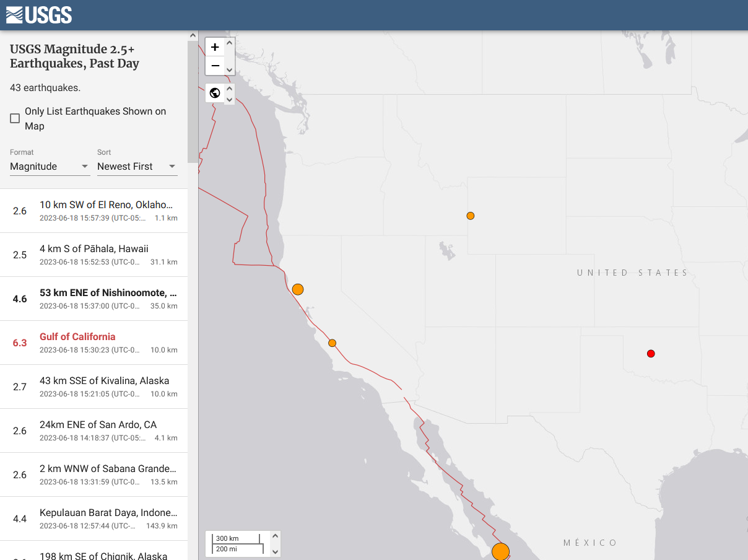
Task: Click the '43 earthquakes.' count text
Action: (45, 88)
